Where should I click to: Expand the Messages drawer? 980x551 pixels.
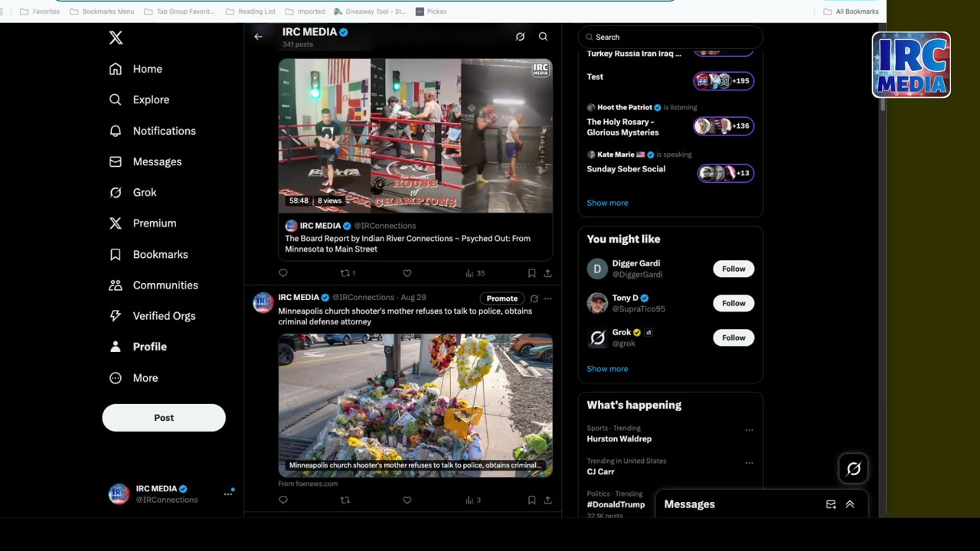click(850, 504)
